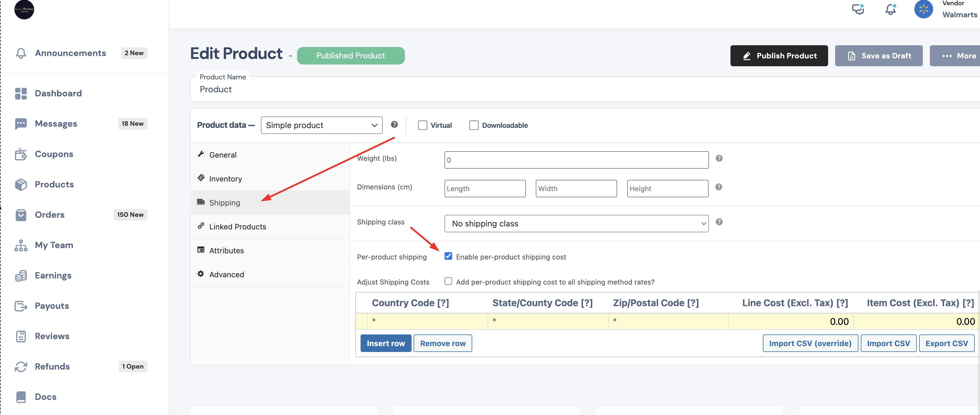
Task: Click Export CSV button
Action: (x=946, y=343)
